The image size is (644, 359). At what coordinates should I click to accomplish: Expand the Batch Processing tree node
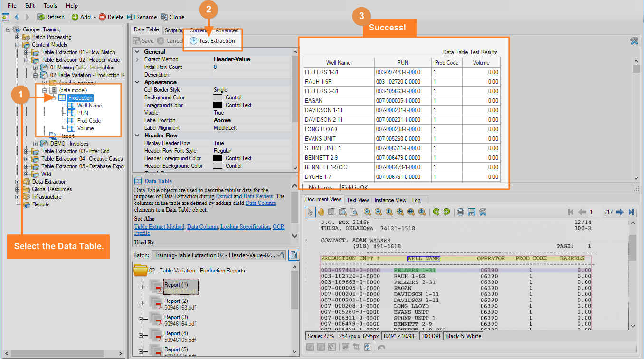tap(18, 37)
